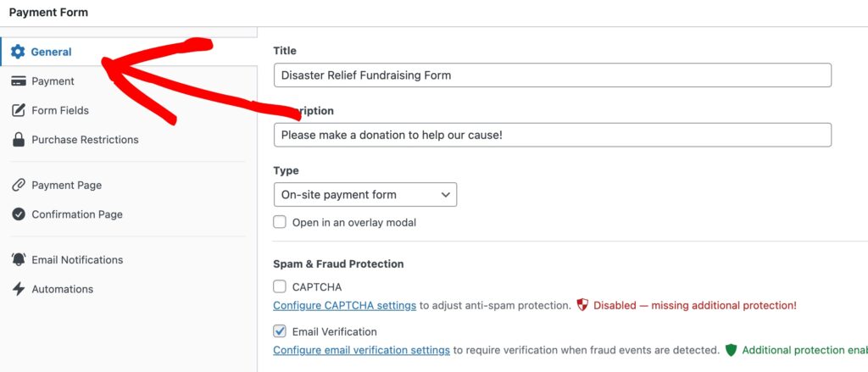Screen dimensions: 868x372
Task: Click the Email Notifications bell icon
Action: pyautogui.click(x=18, y=260)
